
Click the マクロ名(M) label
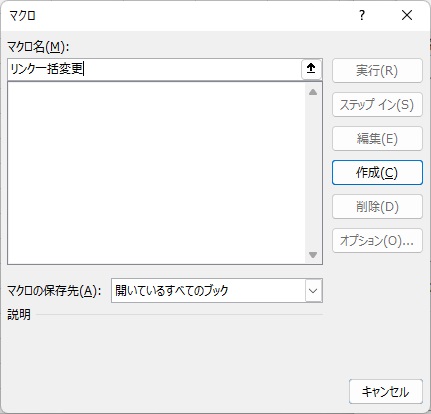pyautogui.click(x=38, y=47)
